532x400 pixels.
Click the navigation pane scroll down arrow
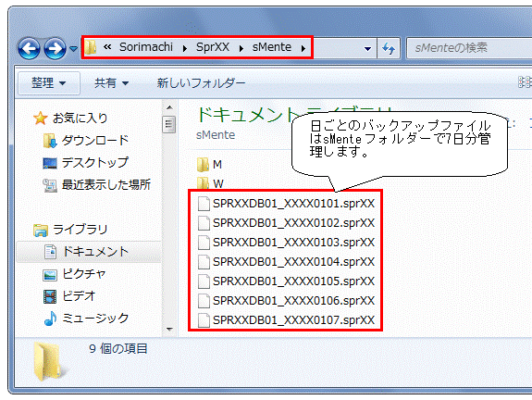[169, 329]
